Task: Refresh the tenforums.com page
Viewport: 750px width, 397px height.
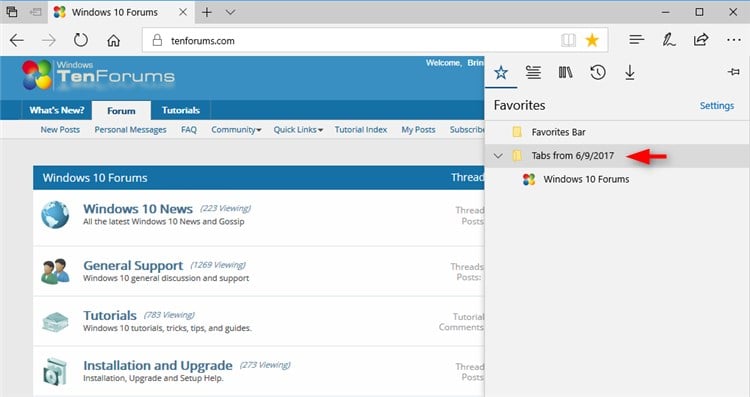Action: click(x=81, y=40)
